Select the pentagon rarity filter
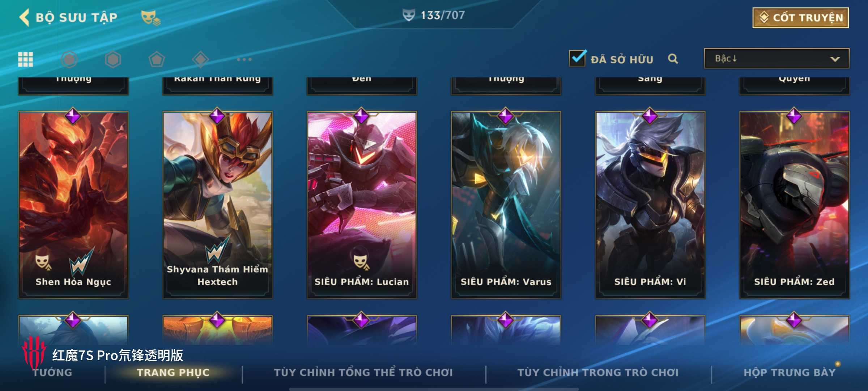This screenshot has height=391, width=868. [x=157, y=59]
